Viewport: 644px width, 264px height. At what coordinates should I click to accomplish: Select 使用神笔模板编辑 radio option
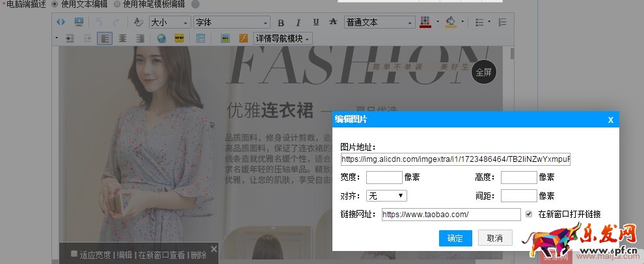pos(118,4)
